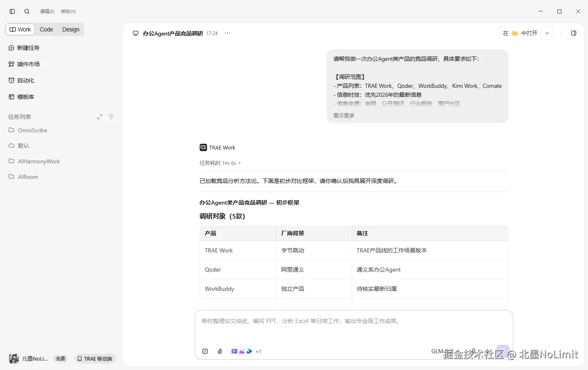Switch to the Work tab
The height and width of the screenshot is (370, 588).
pos(20,29)
